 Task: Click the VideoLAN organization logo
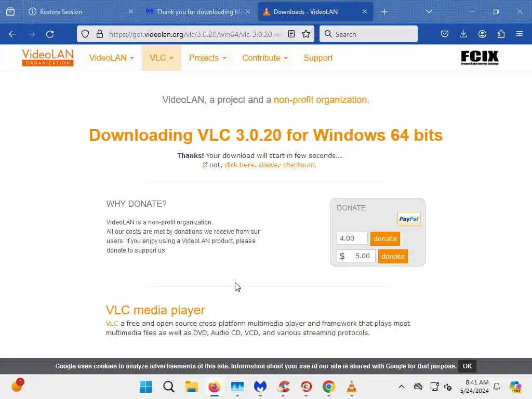pyautogui.click(x=47, y=57)
